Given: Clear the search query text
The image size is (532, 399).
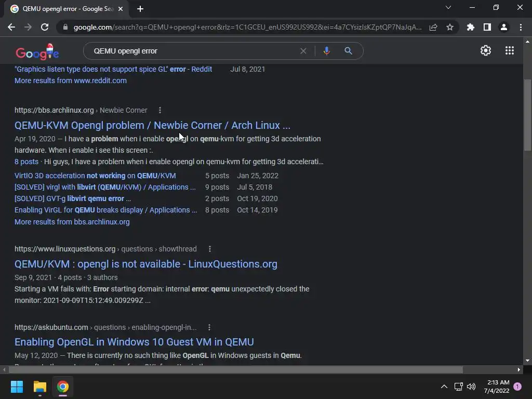Looking at the screenshot, I should click(303, 51).
